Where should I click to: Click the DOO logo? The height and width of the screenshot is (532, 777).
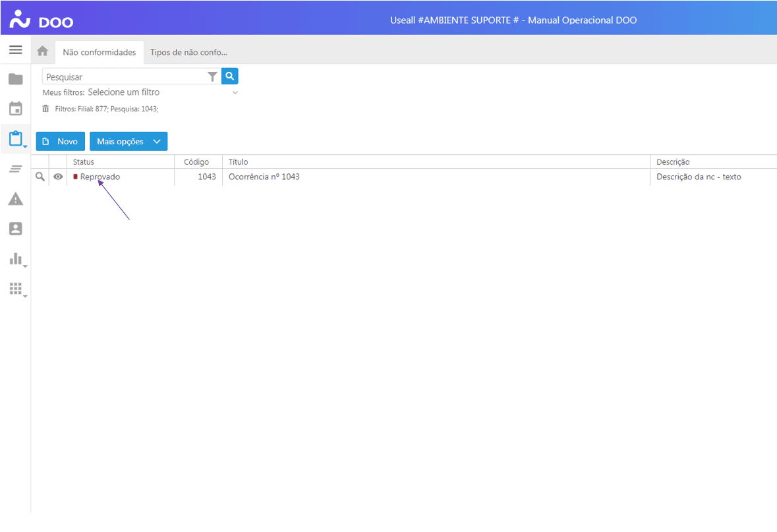(x=41, y=20)
